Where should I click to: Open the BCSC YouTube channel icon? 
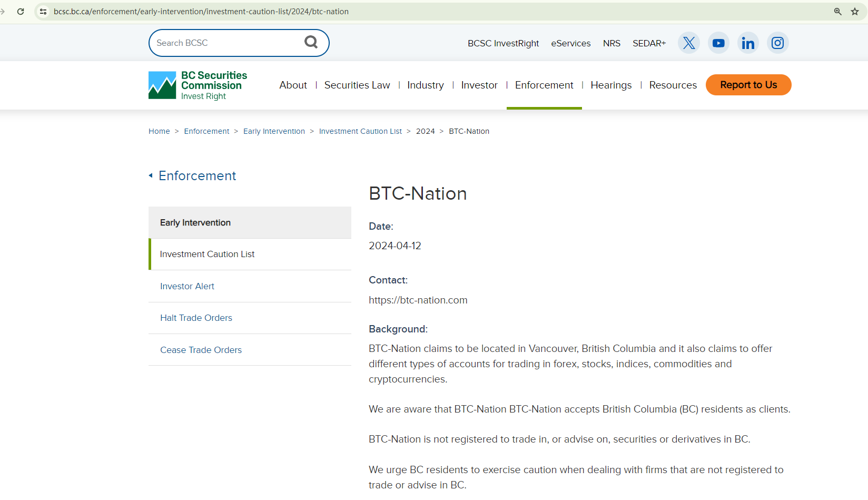[718, 43]
